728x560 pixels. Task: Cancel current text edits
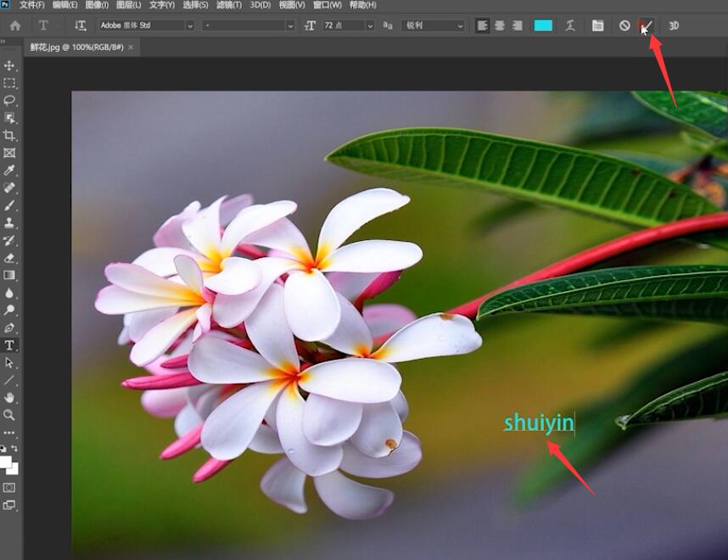click(x=624, y=25)
